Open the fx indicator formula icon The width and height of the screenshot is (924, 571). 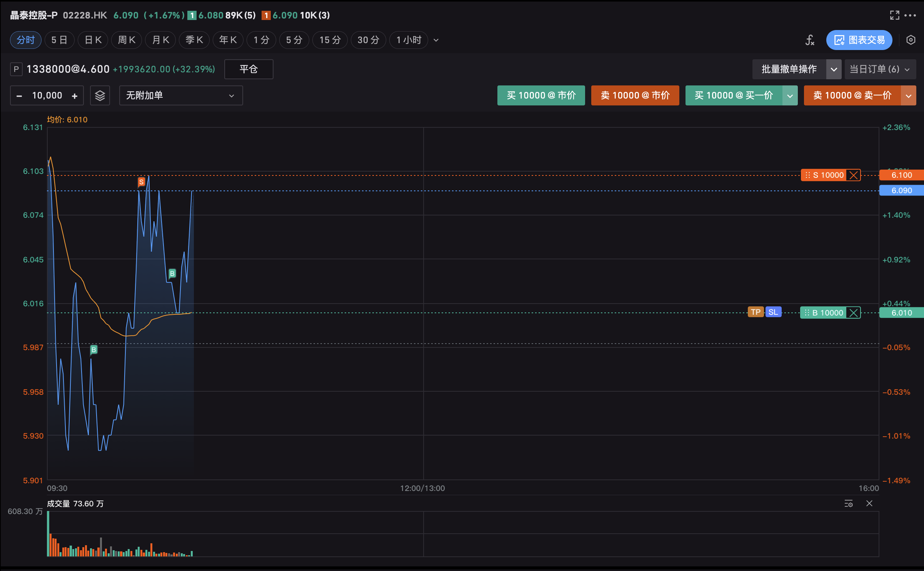click(x=810, y=40)
